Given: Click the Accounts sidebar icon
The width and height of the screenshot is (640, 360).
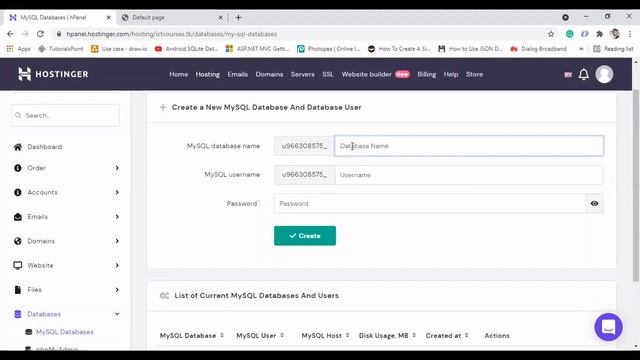Looking at the screenshot, I should click(18, 192).
